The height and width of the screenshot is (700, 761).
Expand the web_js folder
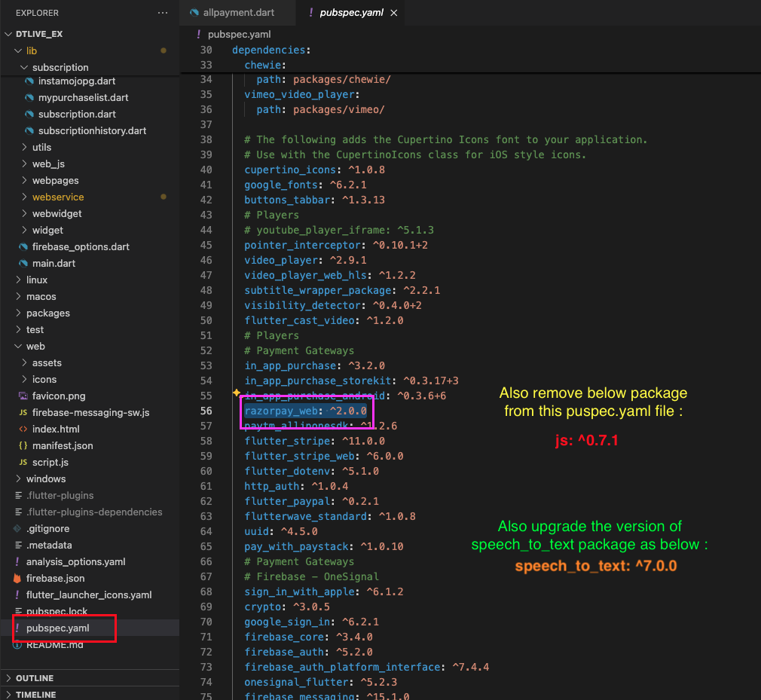click(x=24, y=164)
